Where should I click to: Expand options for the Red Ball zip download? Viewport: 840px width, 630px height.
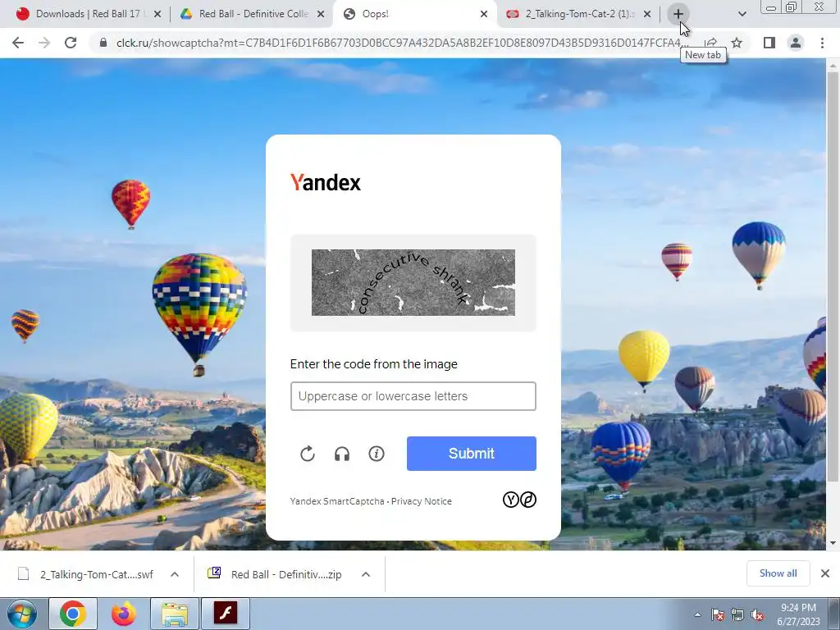(366, 575)
